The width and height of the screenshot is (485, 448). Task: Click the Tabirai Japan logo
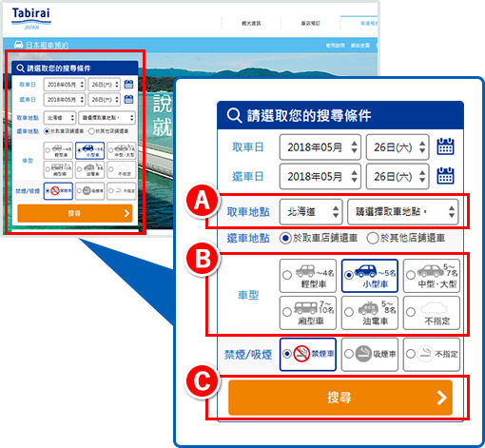click(x=31, y=19)
